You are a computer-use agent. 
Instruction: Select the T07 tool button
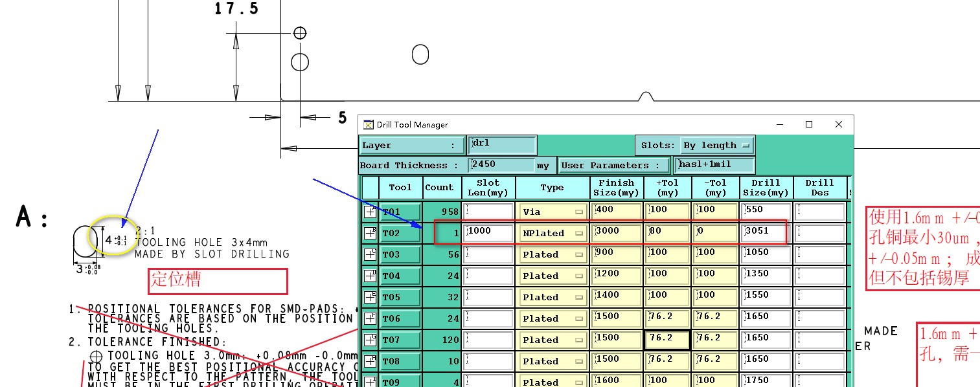click(x=400, y=340)
